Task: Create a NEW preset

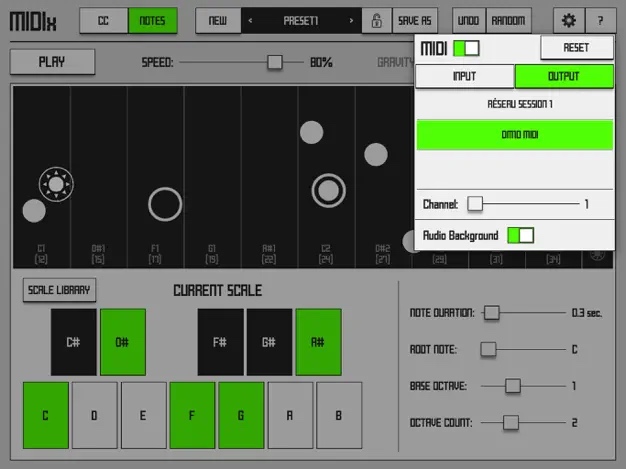Action: coord(218,20)
